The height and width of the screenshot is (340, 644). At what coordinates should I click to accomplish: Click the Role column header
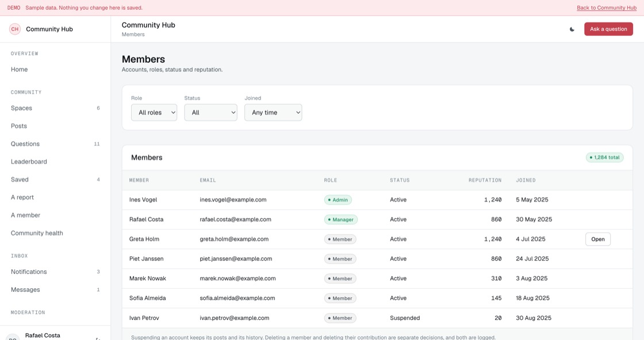click(331, 181)
